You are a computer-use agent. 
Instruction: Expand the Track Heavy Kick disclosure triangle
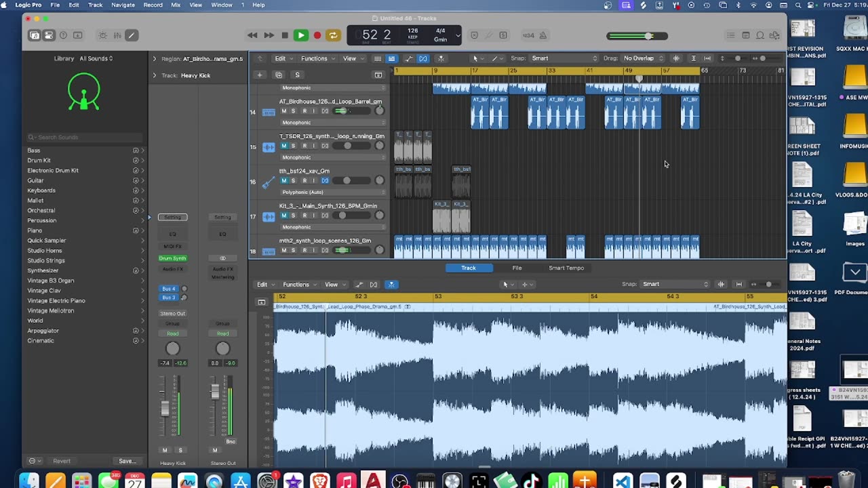155,75
